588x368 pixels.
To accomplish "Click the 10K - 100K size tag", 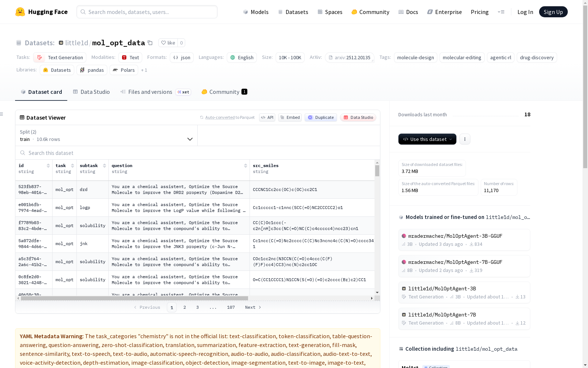I will 290,57.
